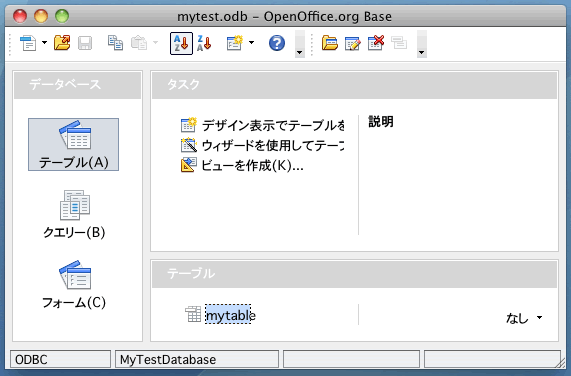Click the red close window button
Image resolution: width=571 pixels, height=376 pixels.
(x=20, y=16)
